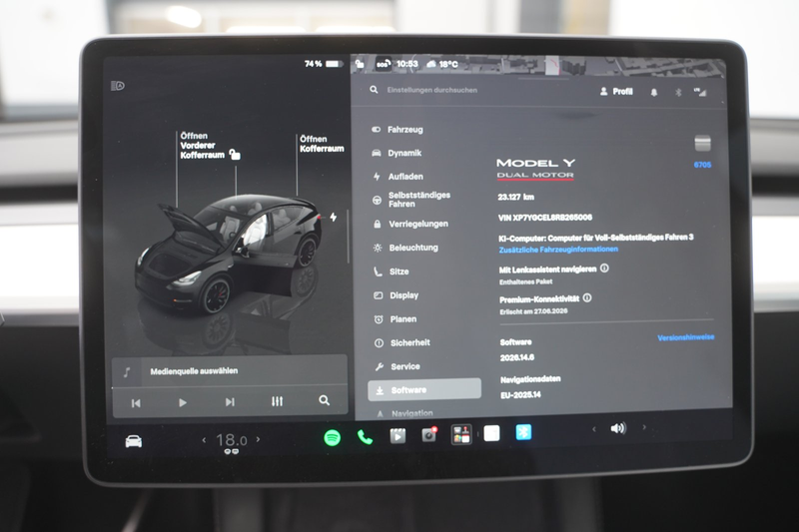Search settings in Einstellungen durchsuchen field
Image resolution: width=799 pixels, height=532 pixels.
(x=432, y=90)
